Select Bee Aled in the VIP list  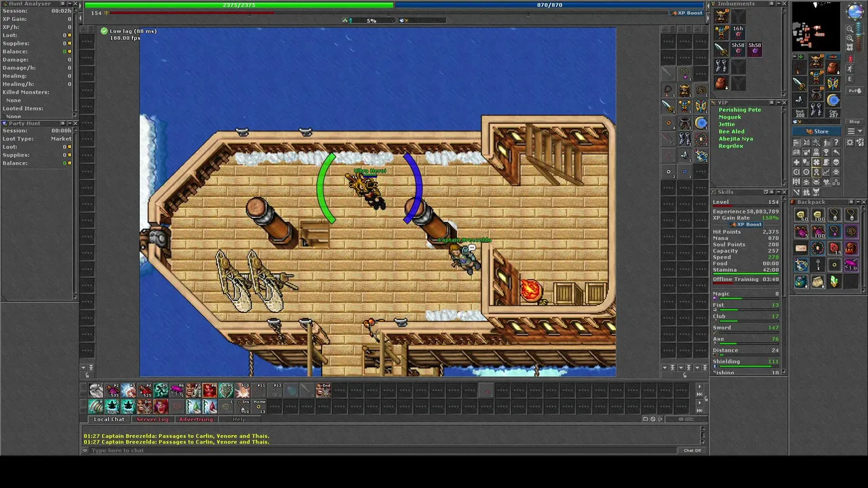[732, 131]
